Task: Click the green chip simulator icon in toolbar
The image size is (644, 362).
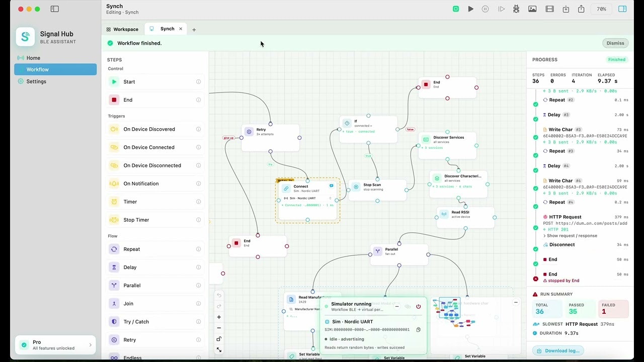Action: [x=456, y=9]
